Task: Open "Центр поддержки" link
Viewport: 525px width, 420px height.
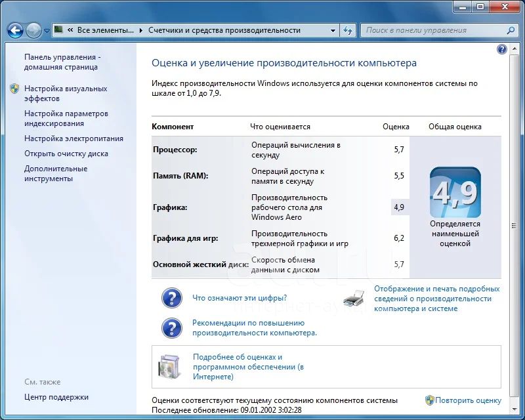Action: point(56,397)
